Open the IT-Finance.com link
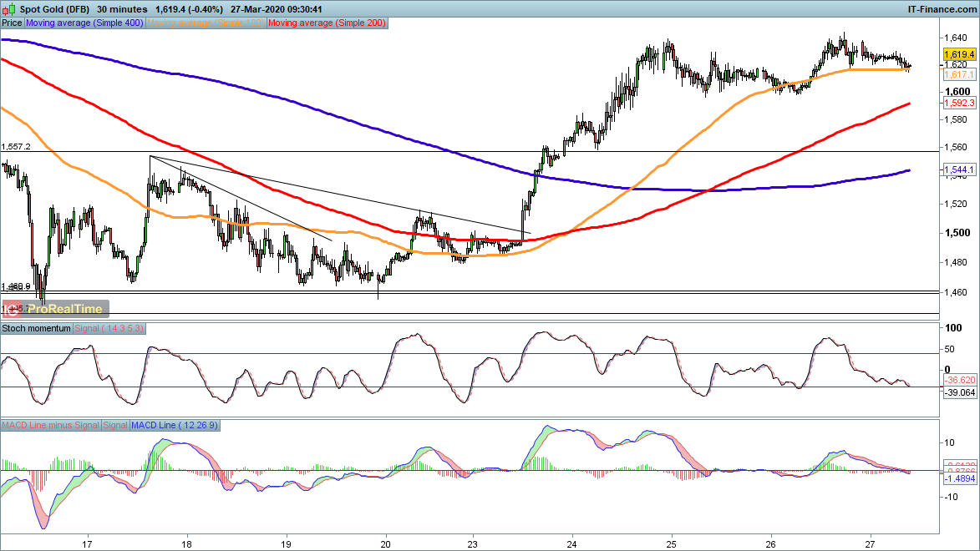Screen dimensions: 980x551 pos(942,9)
